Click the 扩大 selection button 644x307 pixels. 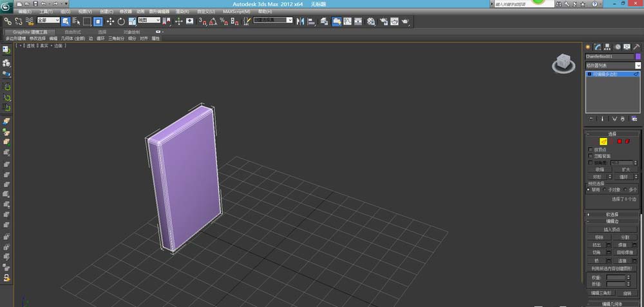(x=625, y=170)
